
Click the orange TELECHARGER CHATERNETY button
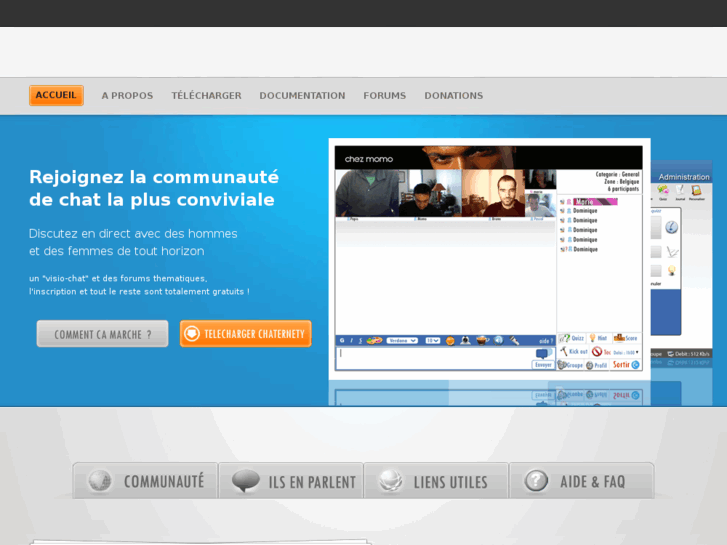click(x=246, y=333)
